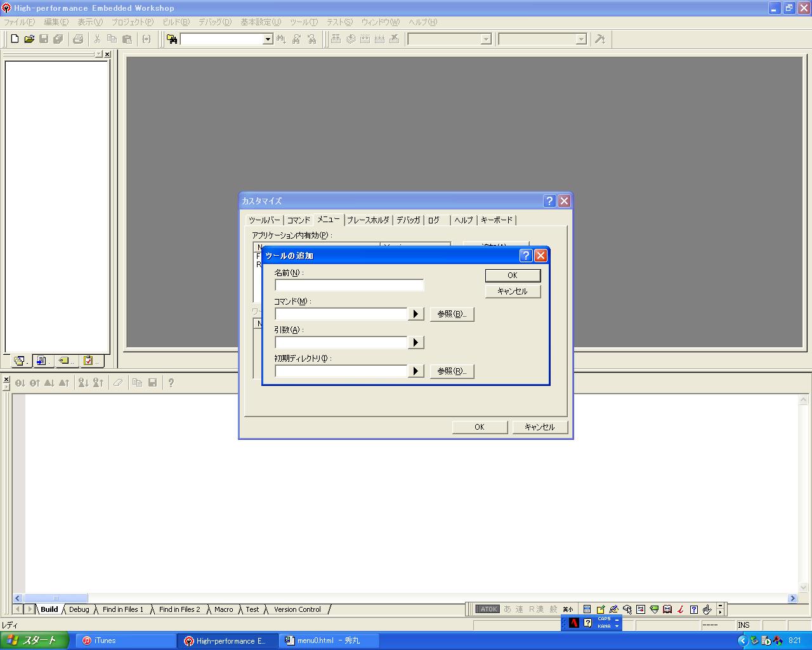Click the output window horizontal scrollbar thumb
The height and width of the screenshot is (650, 812).
(x=56, y=598)
